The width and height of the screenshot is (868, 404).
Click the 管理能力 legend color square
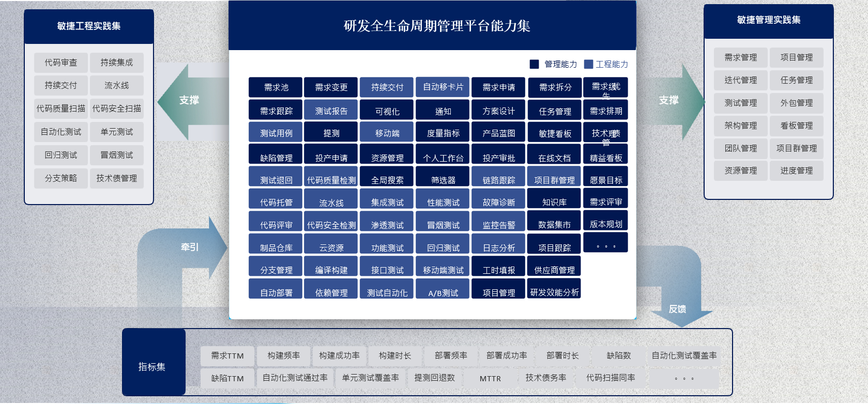pos(535,64)
